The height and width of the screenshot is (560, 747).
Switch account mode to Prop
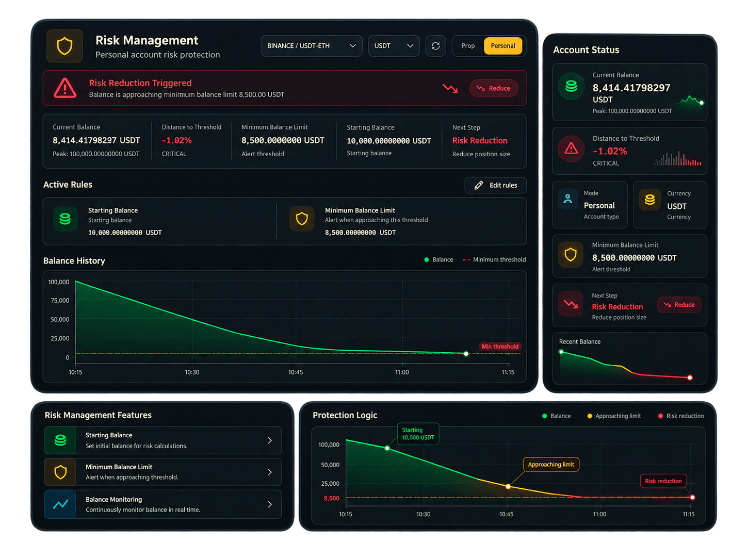click(x=468, y=46)
